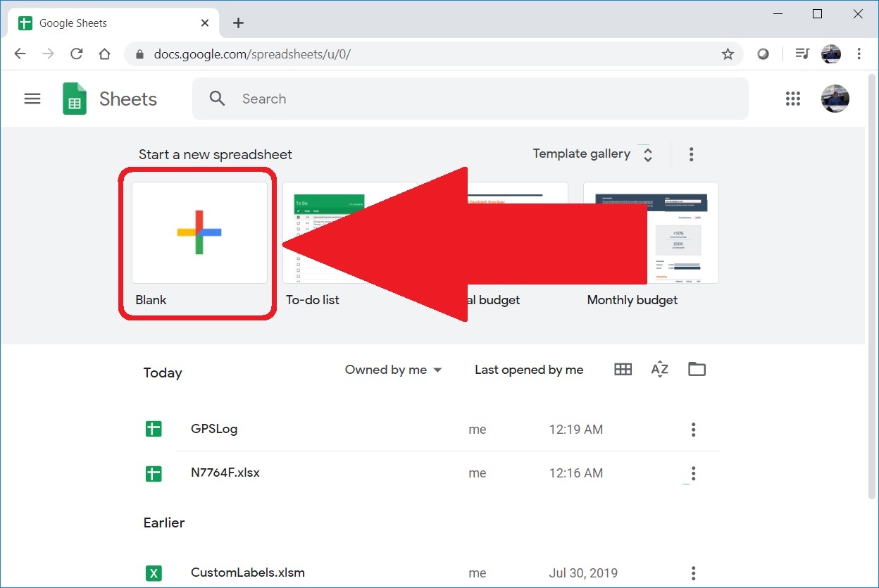This screenshot has width=879, height=588.
Task: Open the Google account avatar in Sheets header
Action: (835, 99)
